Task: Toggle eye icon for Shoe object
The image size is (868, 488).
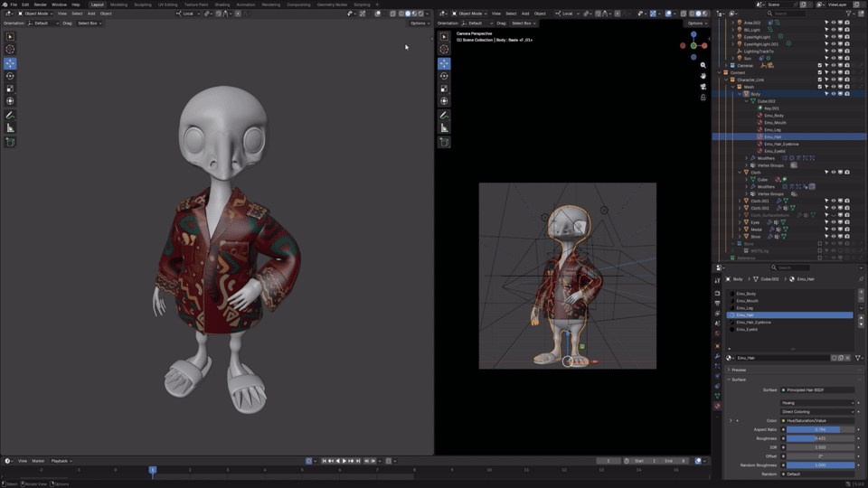Action: (833, 236)
